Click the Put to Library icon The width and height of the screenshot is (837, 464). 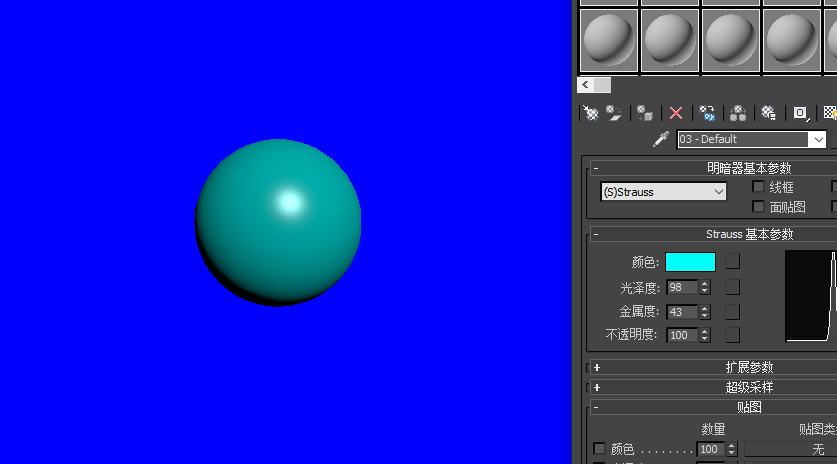pyautogui.click(x=769, y=113)
